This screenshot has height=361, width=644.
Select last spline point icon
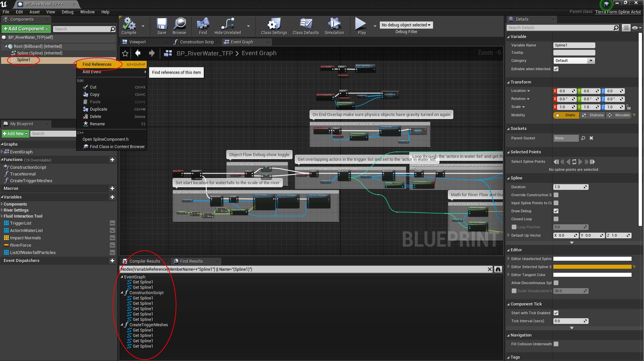(592, 162)
